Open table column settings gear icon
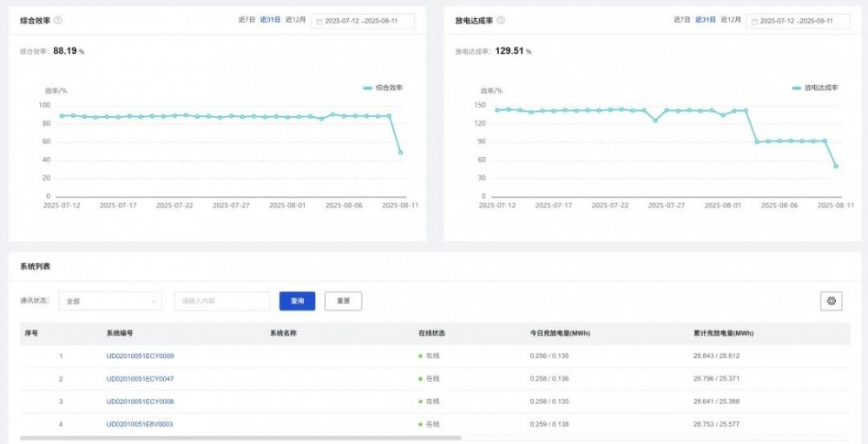The height and width of the screenshot is (444, 868). [831, 301]
